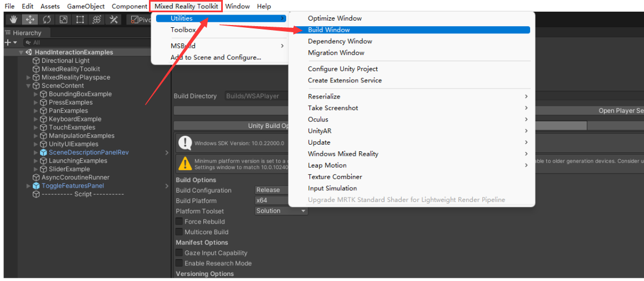644x281 pixels.
Task: Click cube icon beside Script separator object
Action: coord(36,194)
